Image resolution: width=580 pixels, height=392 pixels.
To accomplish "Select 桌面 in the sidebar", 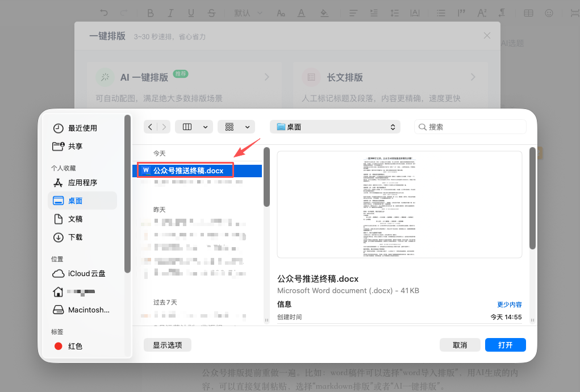I will pos(82,201).
